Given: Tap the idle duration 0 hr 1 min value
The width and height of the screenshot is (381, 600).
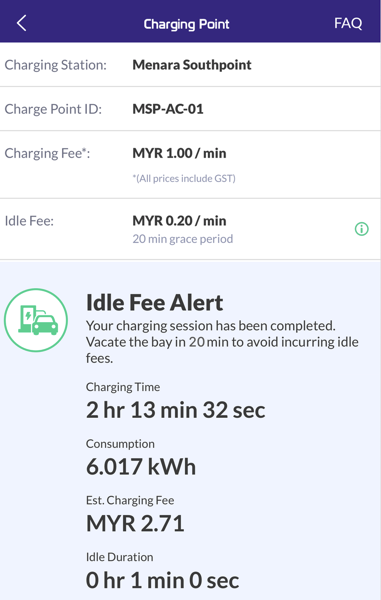Looking at the screenshot, I should coord(162,580).
